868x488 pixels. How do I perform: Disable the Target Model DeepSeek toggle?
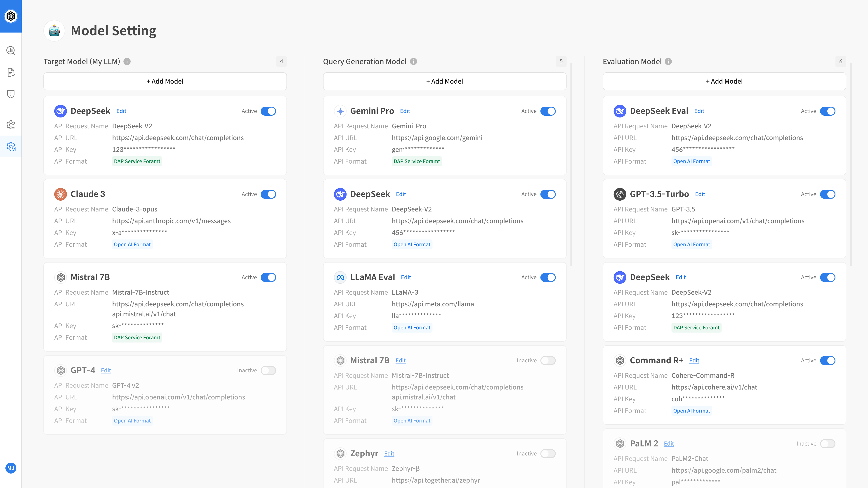268,111
